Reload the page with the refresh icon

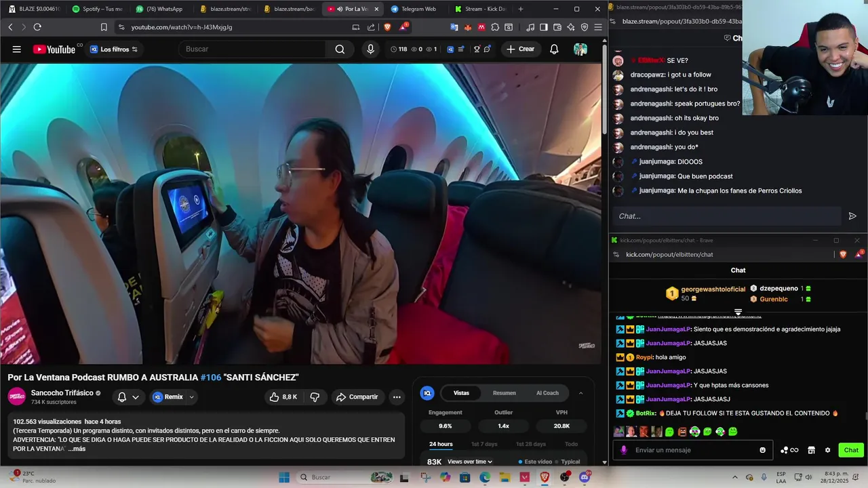point(37,27)
